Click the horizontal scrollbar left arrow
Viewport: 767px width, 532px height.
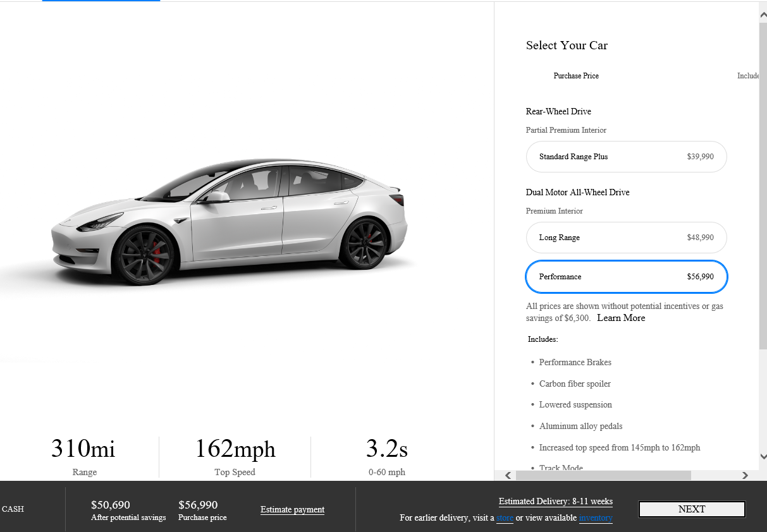coord(508,475)
